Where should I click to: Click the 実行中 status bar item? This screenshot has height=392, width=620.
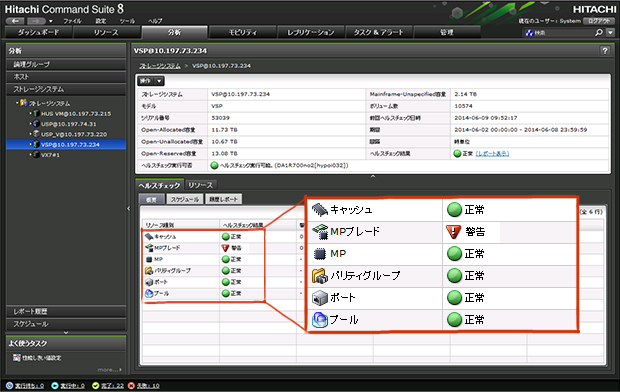point(68,385)
